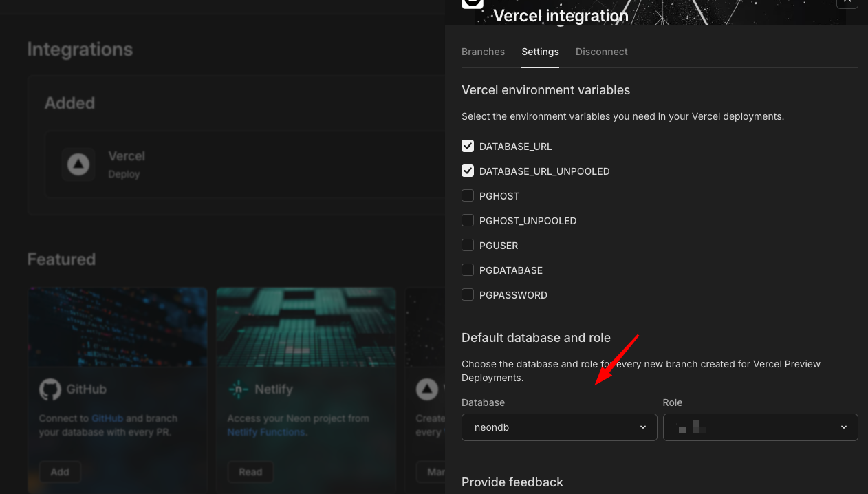
Task: Open the Database dropdown showing neondb
Action: (558, 427)
